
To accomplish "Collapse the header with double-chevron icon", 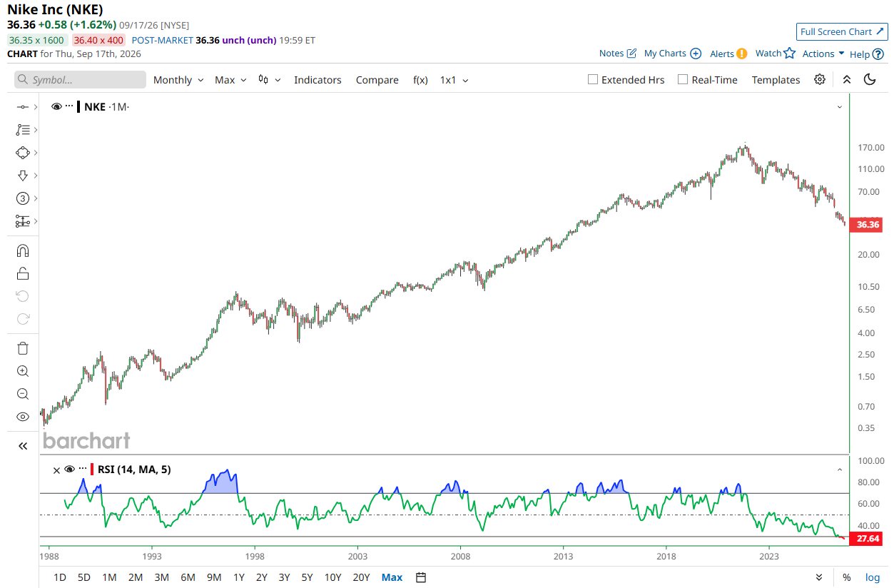I will pyautogui.click(x=846, y=79).
